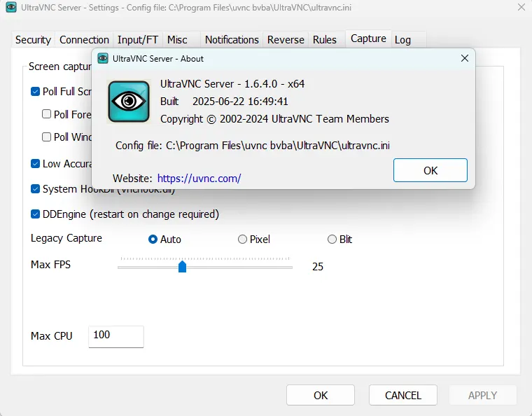Image resolution: width=532 pixels, height=416 pixels.
Task: Open the Notifications tab
Action: (x=232, y=40)
